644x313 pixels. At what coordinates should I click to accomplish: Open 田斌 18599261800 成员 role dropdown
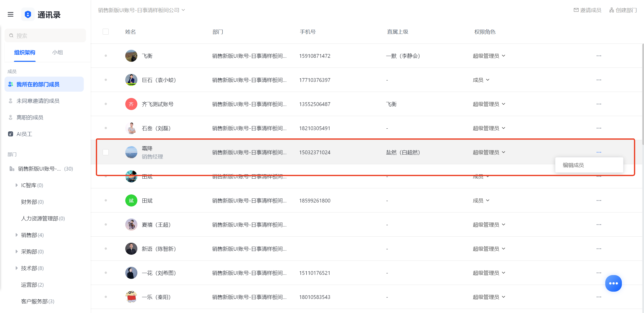point(481,200)
